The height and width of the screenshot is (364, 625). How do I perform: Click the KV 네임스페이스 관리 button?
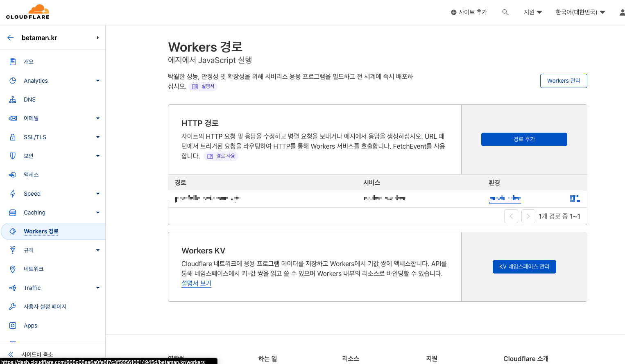pyautogui.click(x=524, y=267)
